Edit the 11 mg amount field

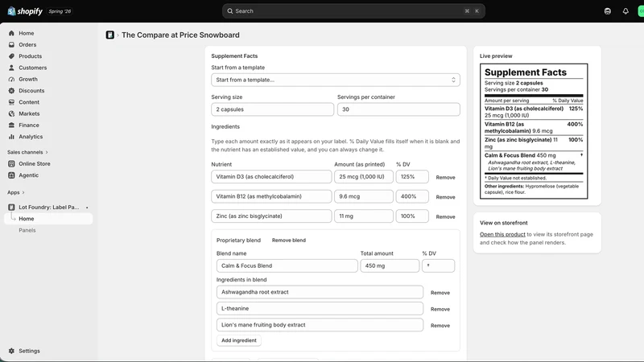pos(364,216)
